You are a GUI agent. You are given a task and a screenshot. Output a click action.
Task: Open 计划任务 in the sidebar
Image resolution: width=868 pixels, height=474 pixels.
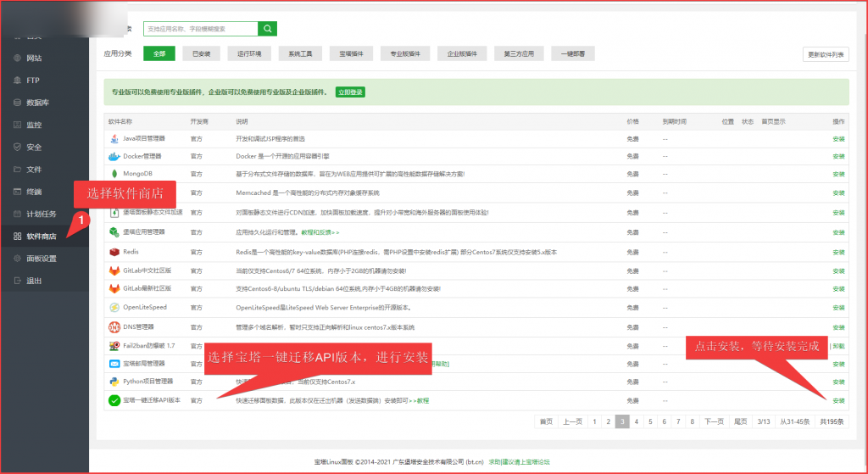42,214
